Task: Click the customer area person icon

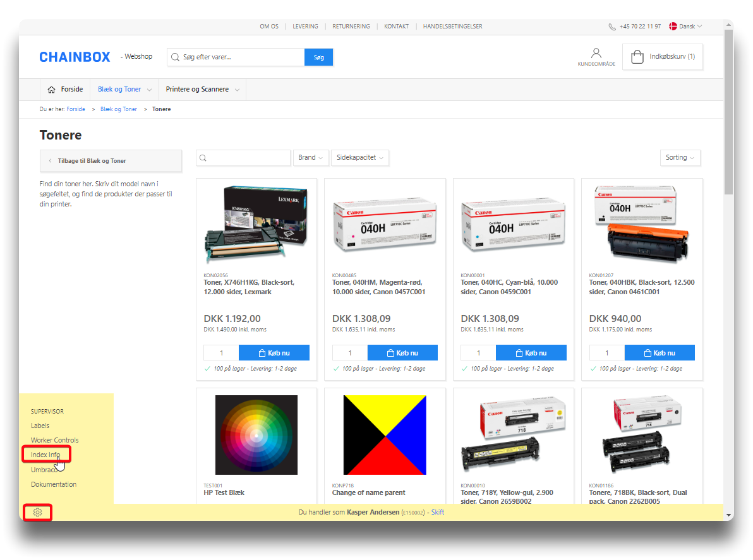Action: coord(596,53)
